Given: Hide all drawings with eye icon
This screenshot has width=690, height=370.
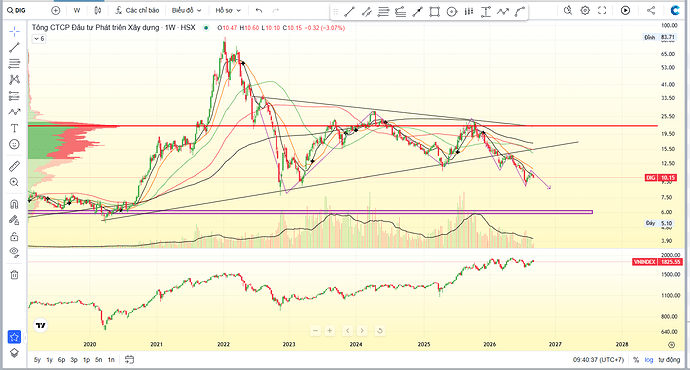Looking at the screenshot, I should click(x=15, y=253).
